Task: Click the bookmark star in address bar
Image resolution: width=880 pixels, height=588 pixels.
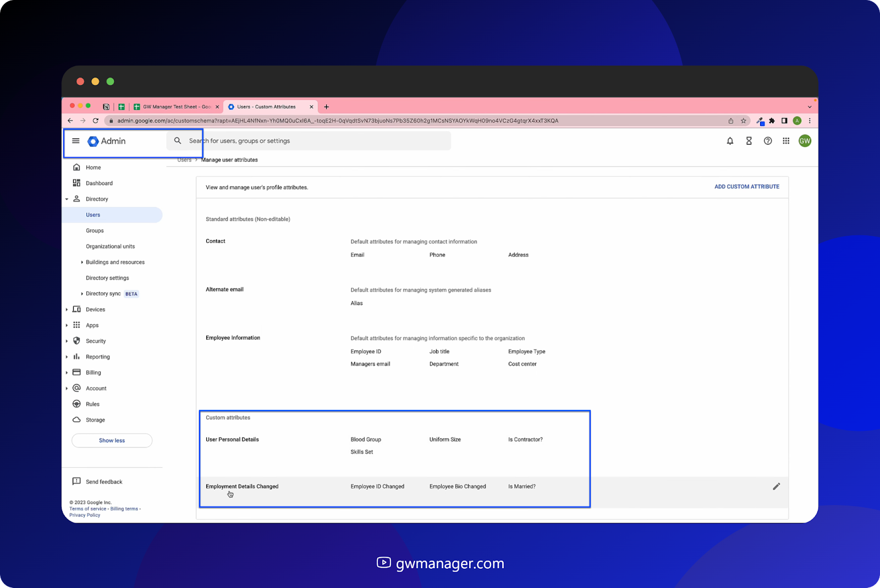Action: tap(743, 120)
